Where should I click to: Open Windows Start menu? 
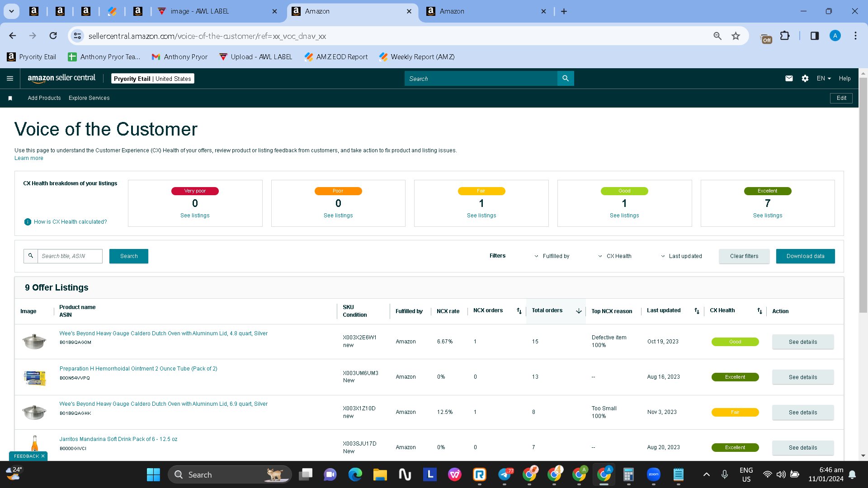tap(153, 474)
